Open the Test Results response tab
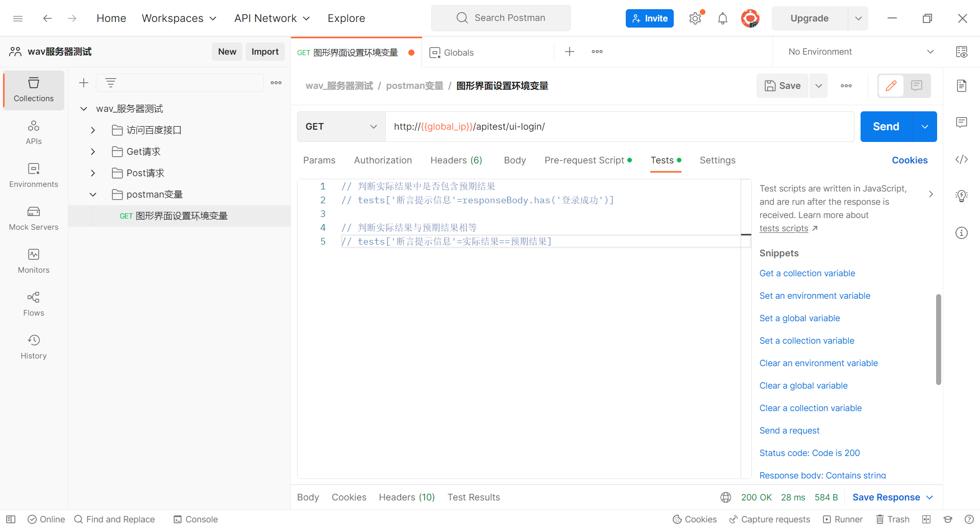 [474, 497]
